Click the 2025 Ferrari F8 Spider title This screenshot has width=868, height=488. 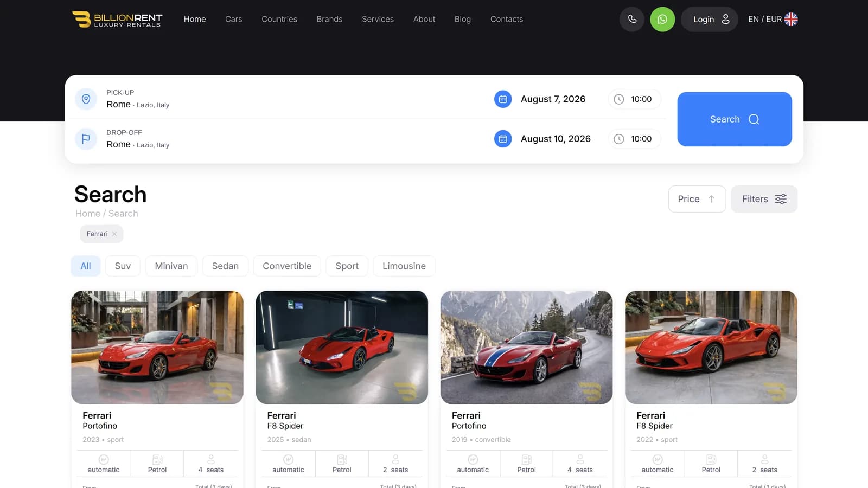[x=285, y=420]
